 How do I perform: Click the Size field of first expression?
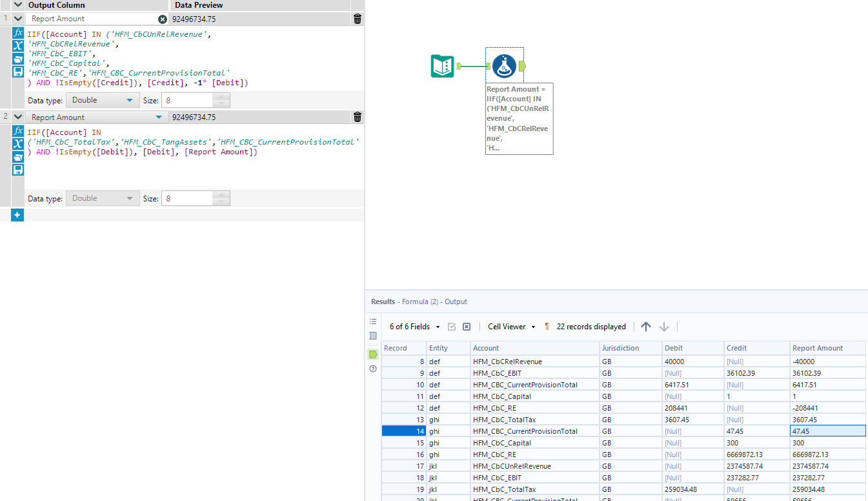(187, 100)
